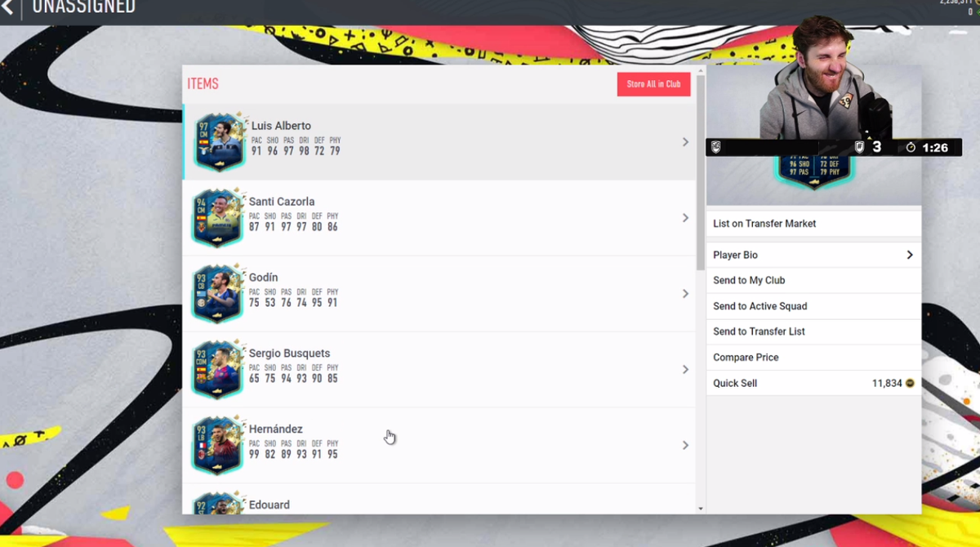Select the Hernández player card image

pyautogui.click(x=218, y=446)
